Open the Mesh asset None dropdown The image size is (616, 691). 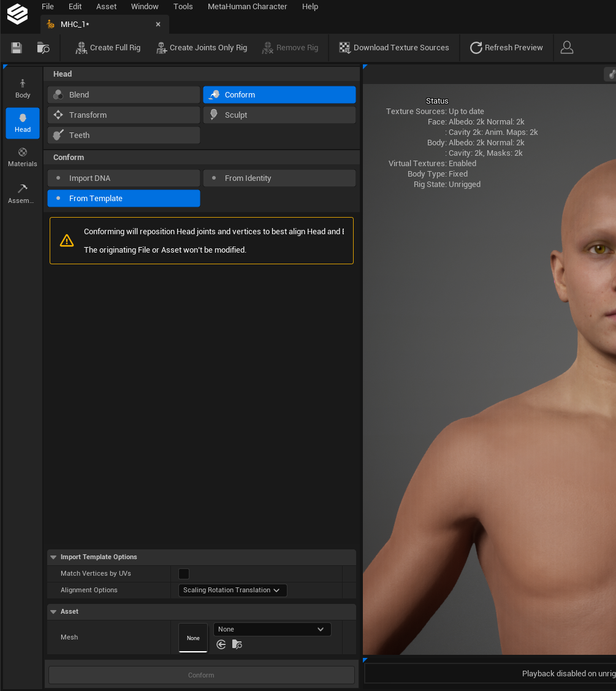(272, 629)
